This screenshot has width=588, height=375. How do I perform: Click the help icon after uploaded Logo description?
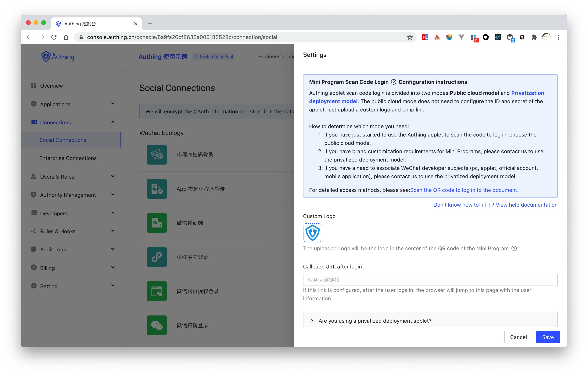click(x=514, y=248)
